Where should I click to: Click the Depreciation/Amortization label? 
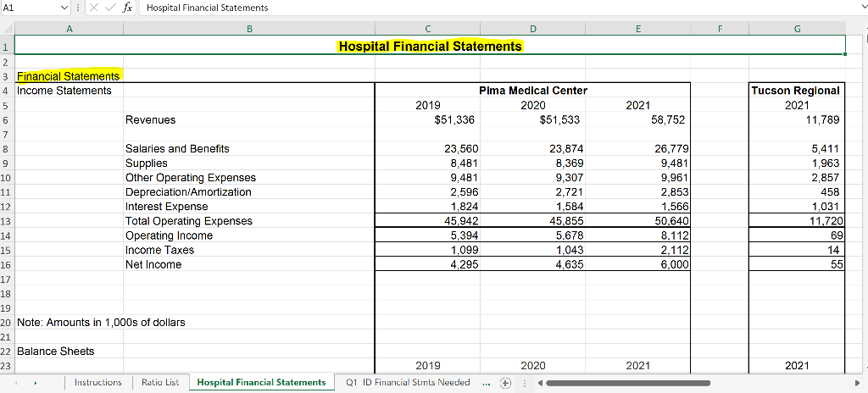click(x=249, y=192)
